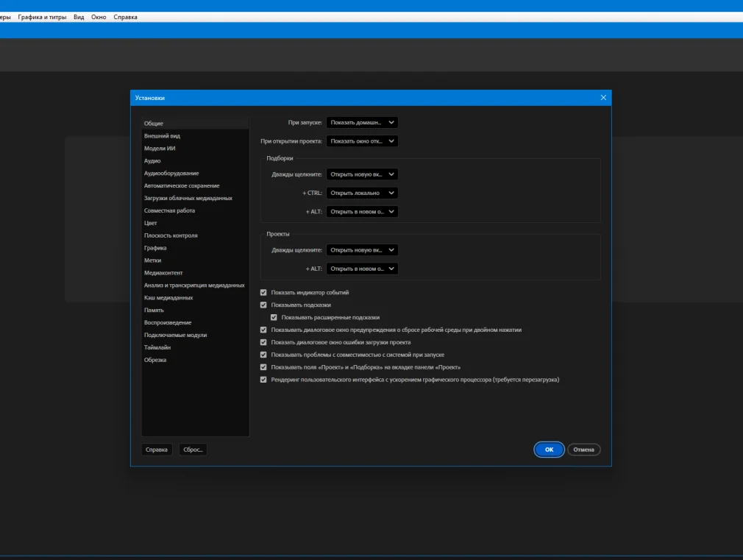Uncheck Показать диалоговое окно ошибки загрузки проекта
Screen dimensions: 743x560
pos(264,342)
